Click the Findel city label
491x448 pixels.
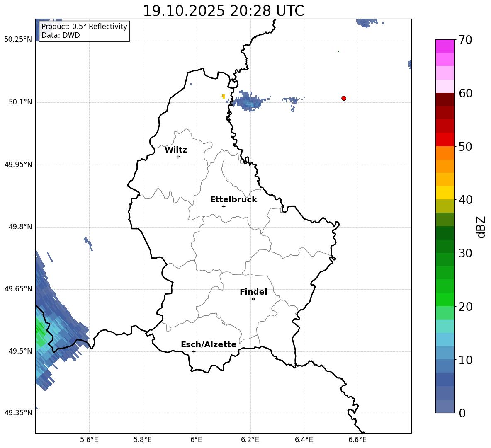point(253,292)
